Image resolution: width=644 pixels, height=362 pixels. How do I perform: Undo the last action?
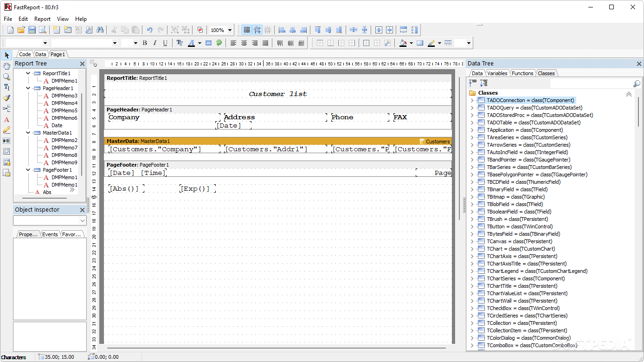click(149, 30)
